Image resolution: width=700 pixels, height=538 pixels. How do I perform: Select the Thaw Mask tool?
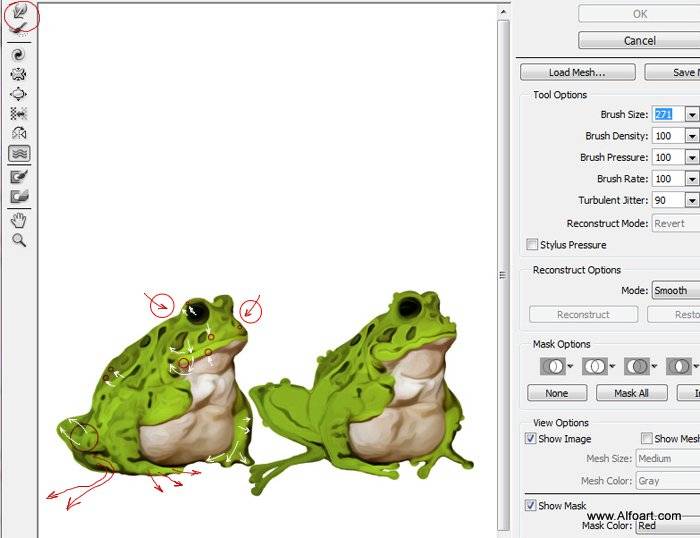pos(19,196)
